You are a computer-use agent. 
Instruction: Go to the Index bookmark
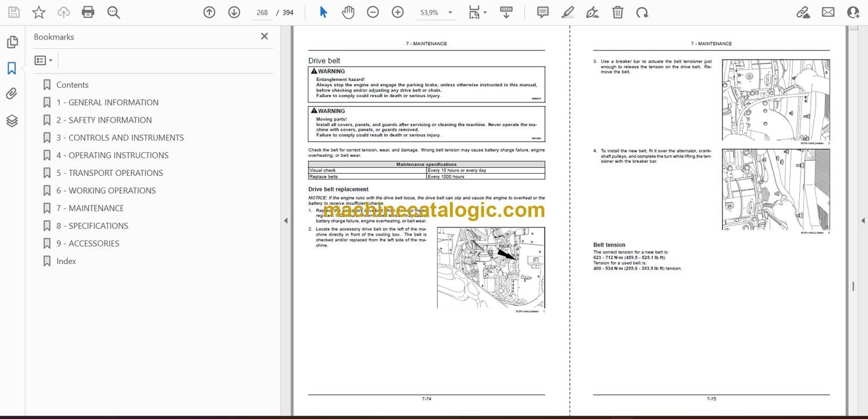pyautogui.click(x=67, y=261)
